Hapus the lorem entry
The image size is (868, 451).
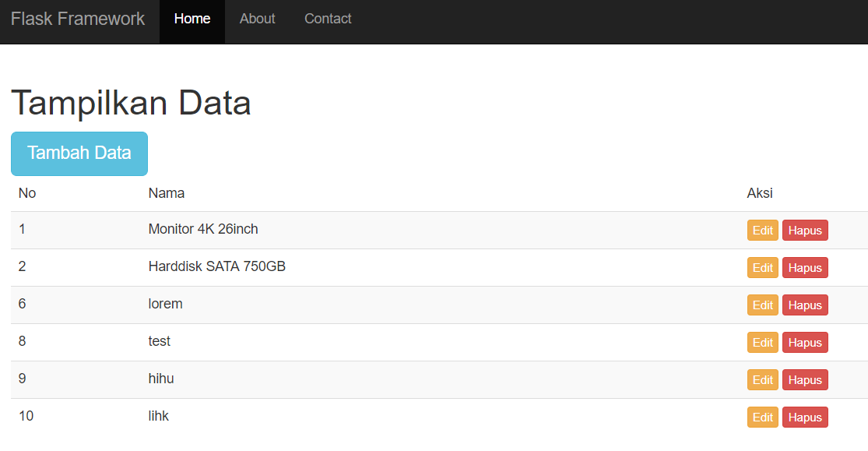coord(805,305)
